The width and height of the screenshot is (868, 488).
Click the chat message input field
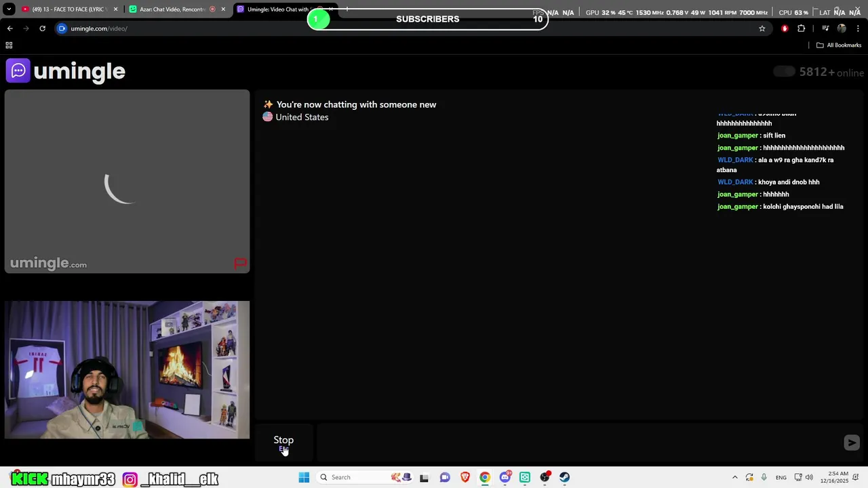(x=578, y=443)
